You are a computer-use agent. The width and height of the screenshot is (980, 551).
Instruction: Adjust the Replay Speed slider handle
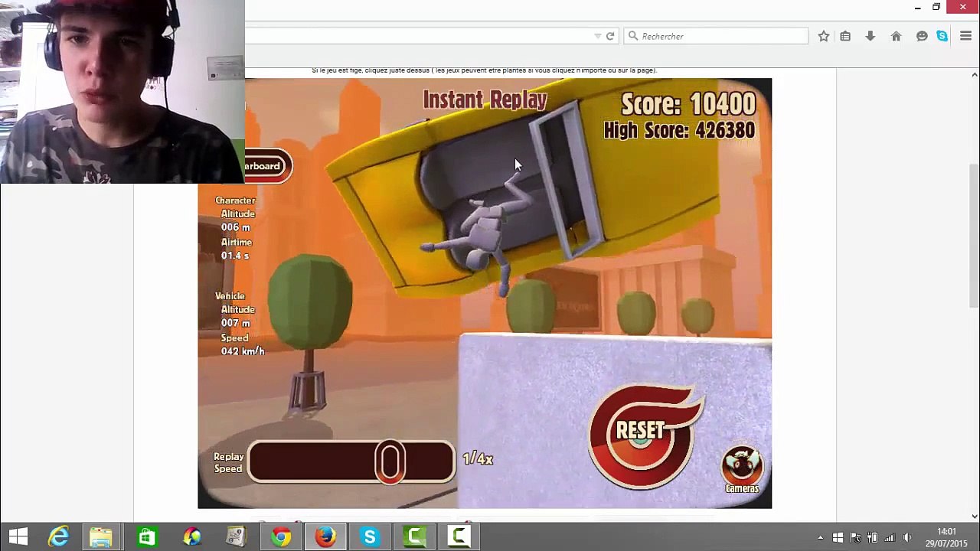390,461
